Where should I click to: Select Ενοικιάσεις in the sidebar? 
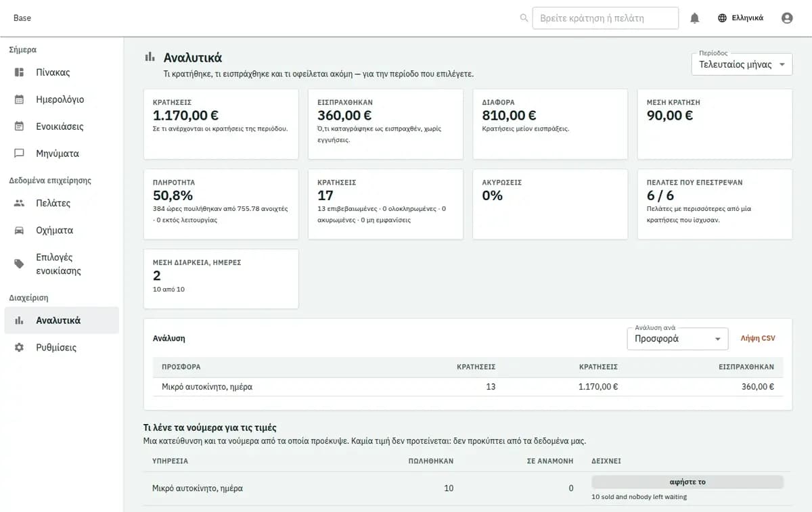(62, 126)
